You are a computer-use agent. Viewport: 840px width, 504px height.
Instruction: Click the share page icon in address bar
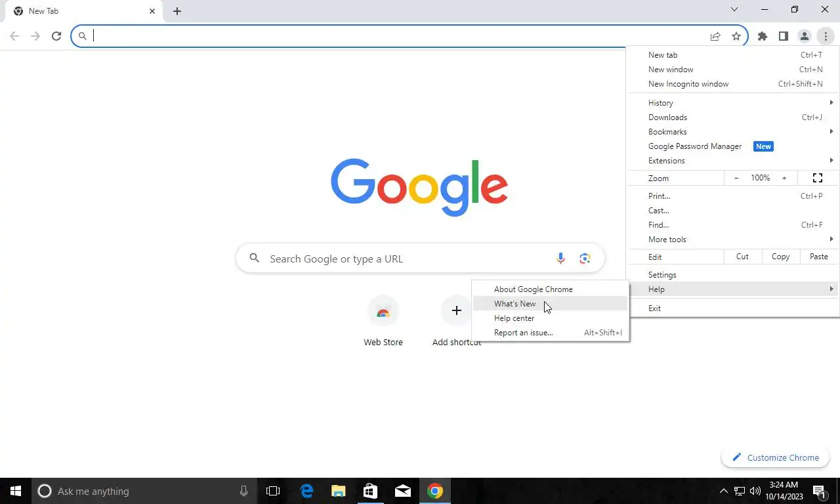[715, 36]
